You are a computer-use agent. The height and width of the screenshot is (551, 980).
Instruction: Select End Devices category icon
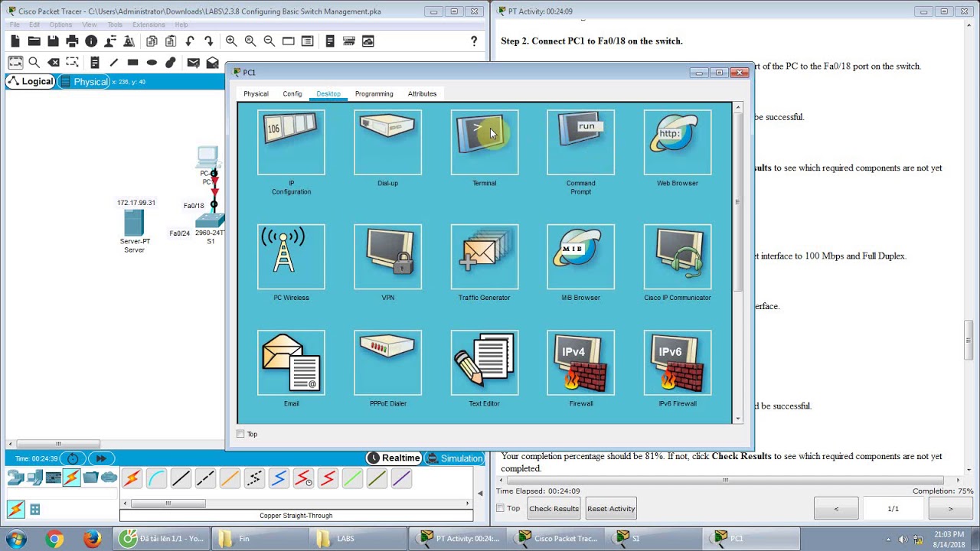pyautogui.click(x=34, y=478)
